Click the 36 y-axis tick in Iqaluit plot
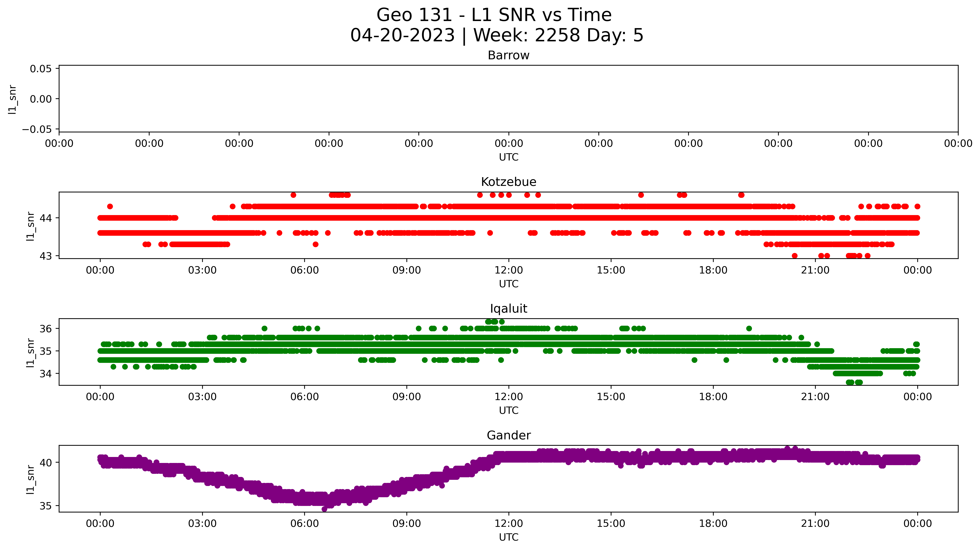The image size is (980, 550). coord(46,328)
